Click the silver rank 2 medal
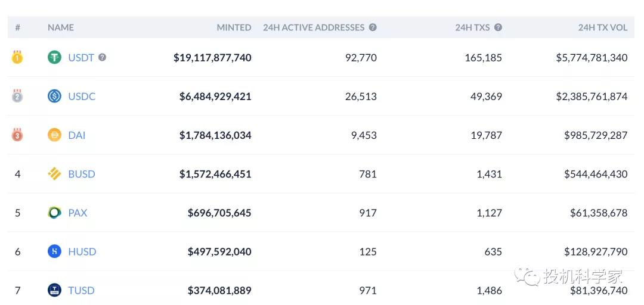The image size is (644, 305). [17, 96]
